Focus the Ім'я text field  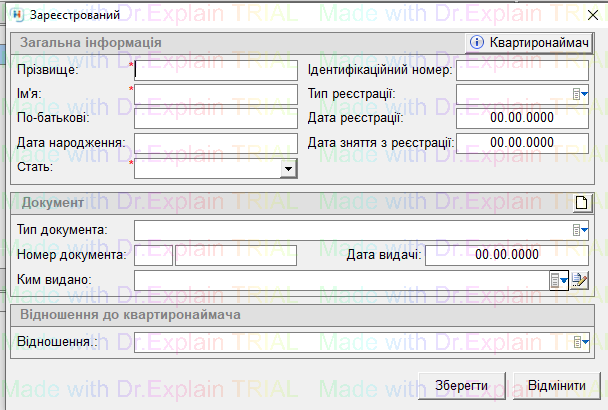[217, 94]
